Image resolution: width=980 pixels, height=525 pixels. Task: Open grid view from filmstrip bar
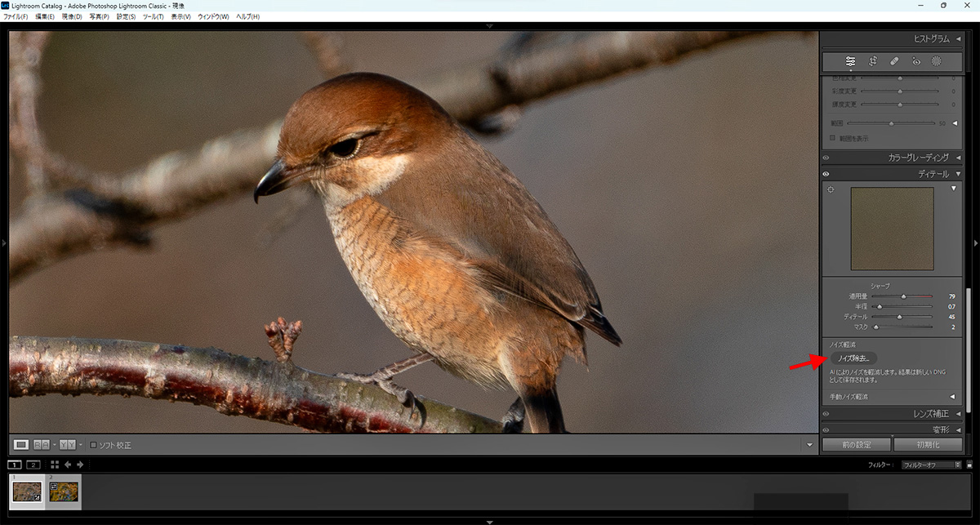coord(55,465)
